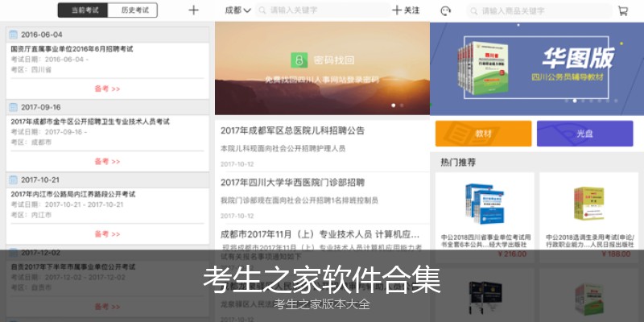The height and width of the screenshot is (322, 644).
Task: Open the customer service headset icon
Action: [x=446, y=11]
